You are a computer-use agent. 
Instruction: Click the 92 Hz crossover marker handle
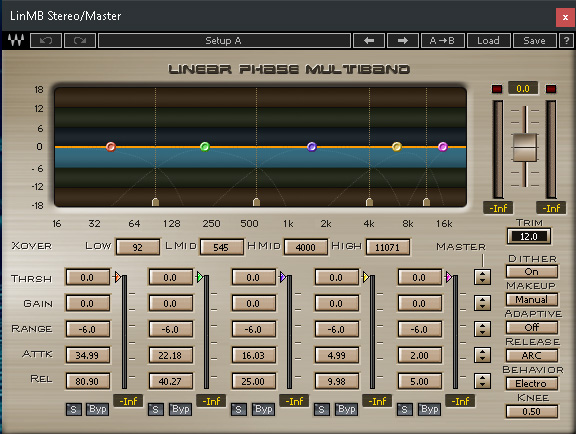tap(155, 202)
